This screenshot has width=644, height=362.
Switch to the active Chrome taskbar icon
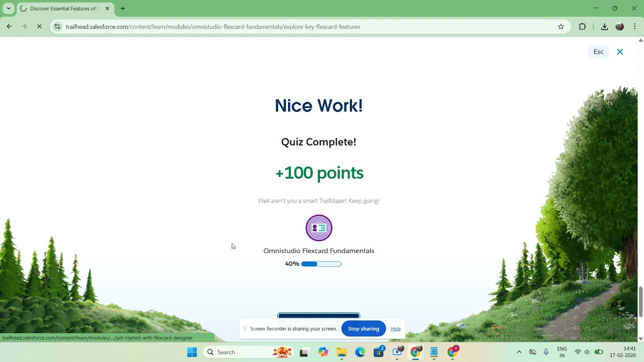point(416,352)
